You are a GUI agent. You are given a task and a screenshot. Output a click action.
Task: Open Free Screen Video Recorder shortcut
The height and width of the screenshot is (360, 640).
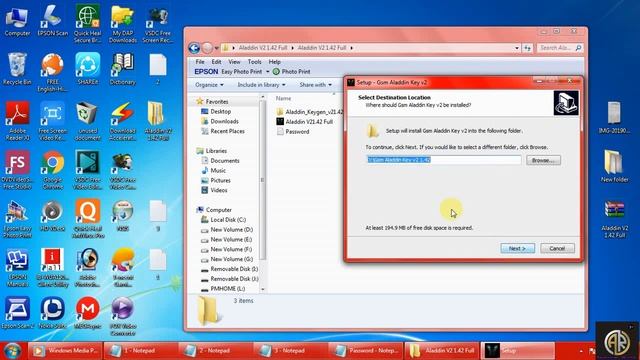[x=53, y=121]
